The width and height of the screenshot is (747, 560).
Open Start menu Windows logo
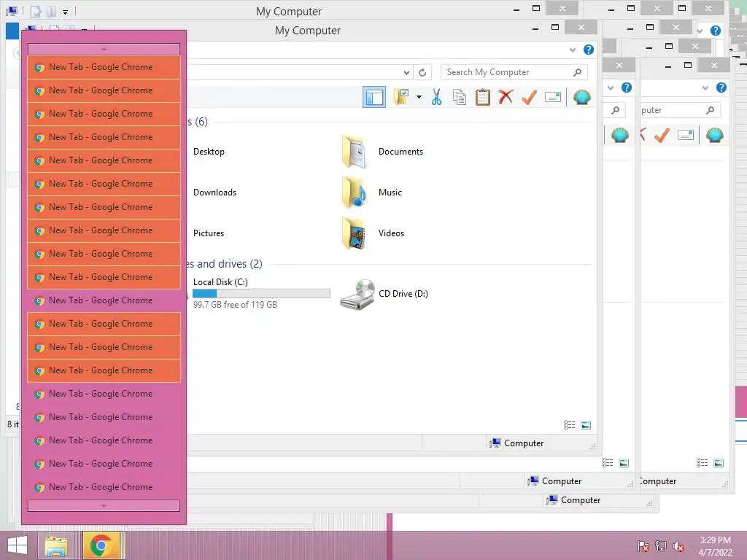pyautogui.click(x=18, y=545)
